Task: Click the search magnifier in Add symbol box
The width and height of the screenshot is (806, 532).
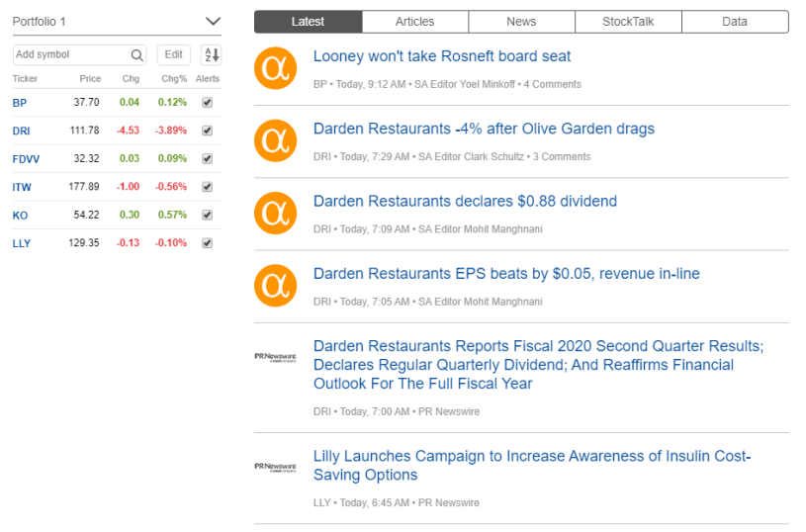Action: click(137, 55)
